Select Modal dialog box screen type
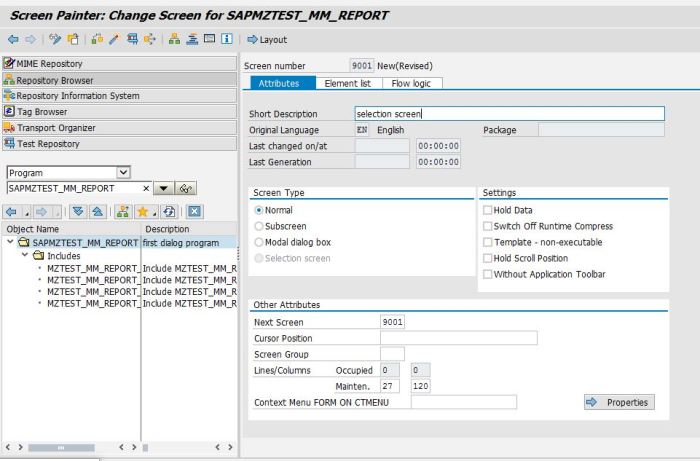This screenshot has height=461, width=700. pos(260,242)
